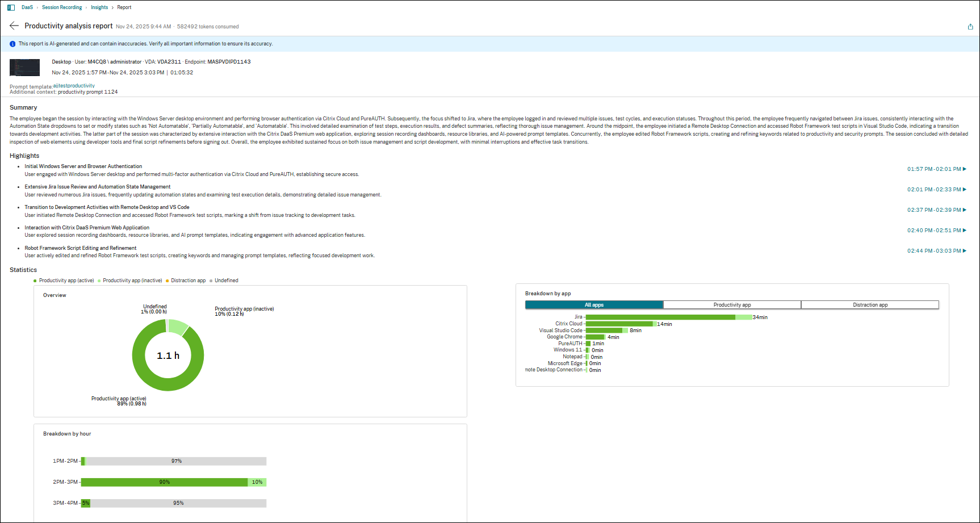Toggle Productivity app (active) legend item

(65, 281)
